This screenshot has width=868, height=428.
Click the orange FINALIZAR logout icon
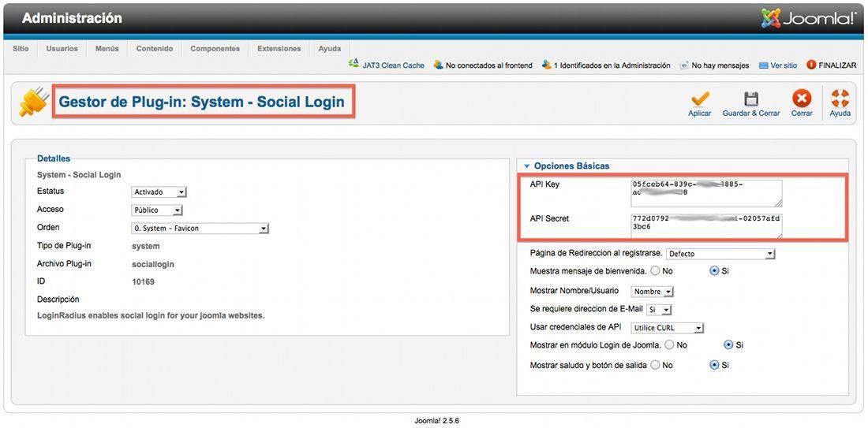(x=811, y=65)
